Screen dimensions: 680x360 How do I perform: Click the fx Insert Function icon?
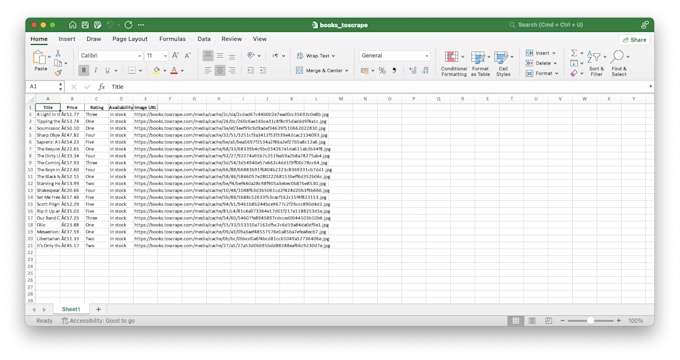[x=101, y=87]
